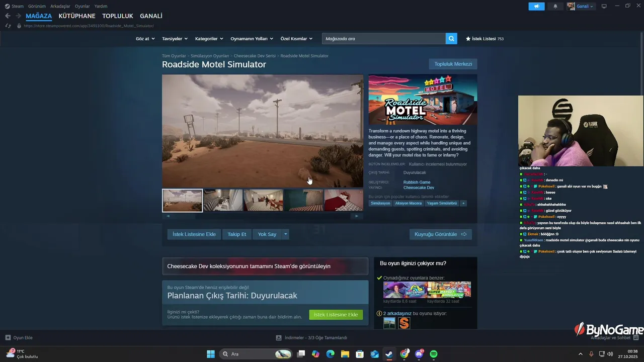Click Takip Et button
Image resolution: width=644 pixels, height=362 pixels.
click(x=237, y=234)
